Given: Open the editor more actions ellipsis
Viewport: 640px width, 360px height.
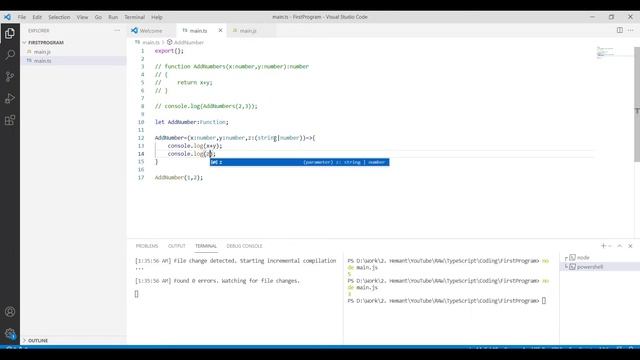Looking at the screenshot, I should pos(631,30).
